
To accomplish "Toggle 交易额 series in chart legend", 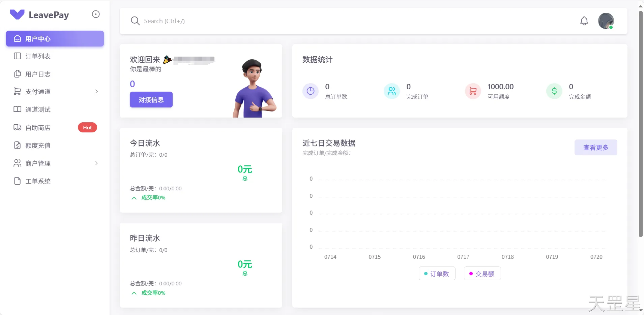I will tap(482, 274).
